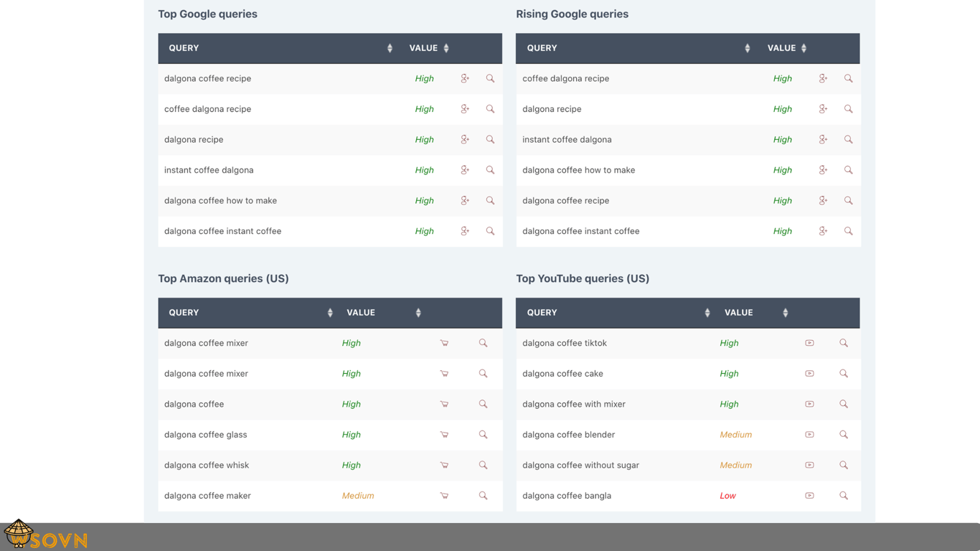Sort Top YouTube queries by VALUE arrows
Screen dimensions: 980x551
click(786, 313)
